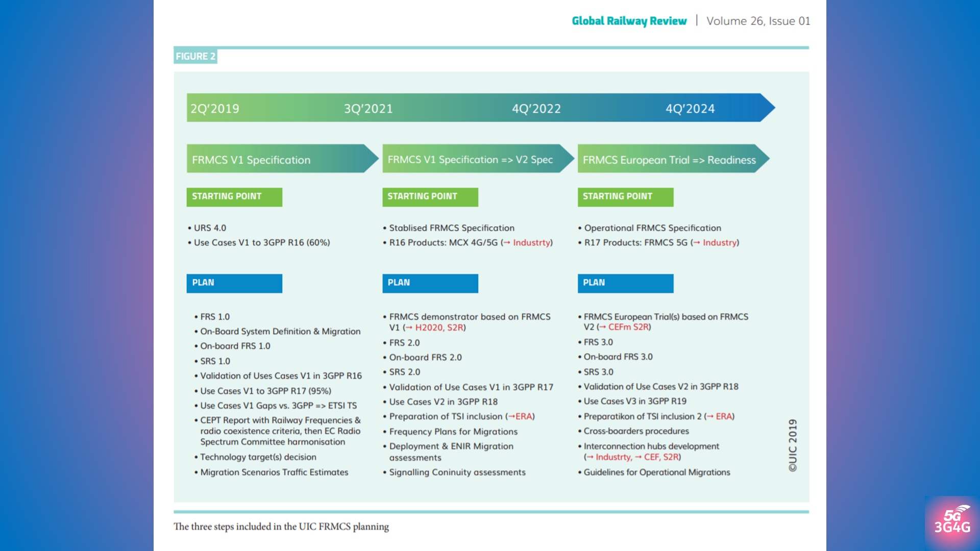Image resolution: width=980 pixels, height=551 pixels.
Task: Click the 2Q'2019 timeline marker
Action: [x=215, y=108]
